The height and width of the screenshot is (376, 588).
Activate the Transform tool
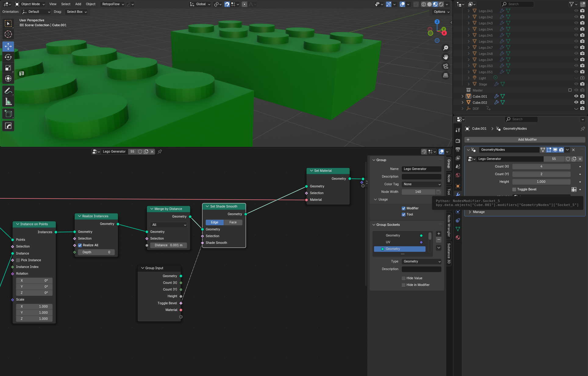pyautogui.click(x=8, y=78)
